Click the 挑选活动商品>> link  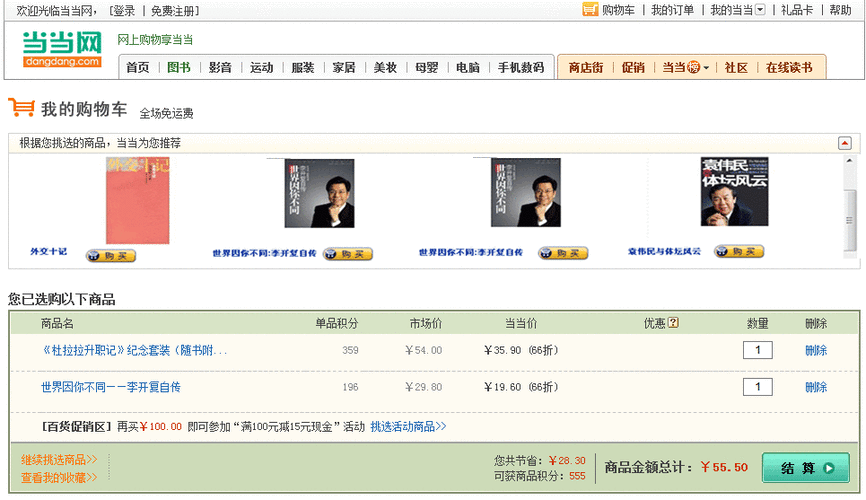pos(408,427)
